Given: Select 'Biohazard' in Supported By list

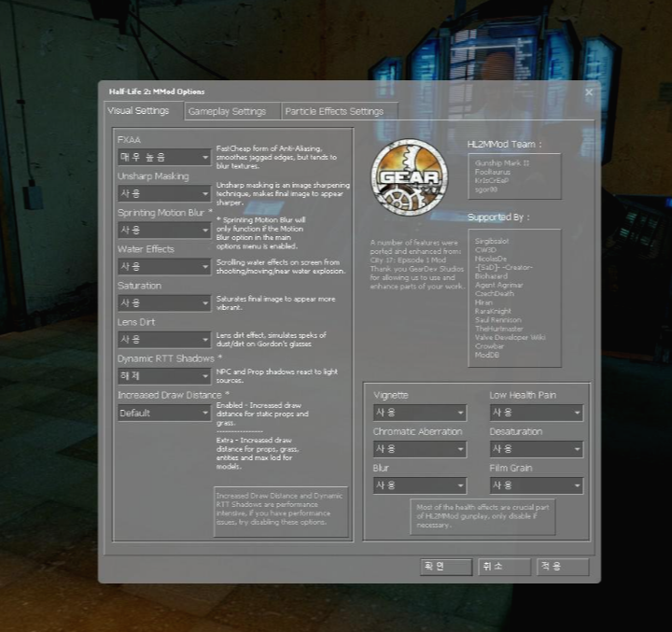Looking at the screenshot, I should pyautogui.click(x=491, y=276).
